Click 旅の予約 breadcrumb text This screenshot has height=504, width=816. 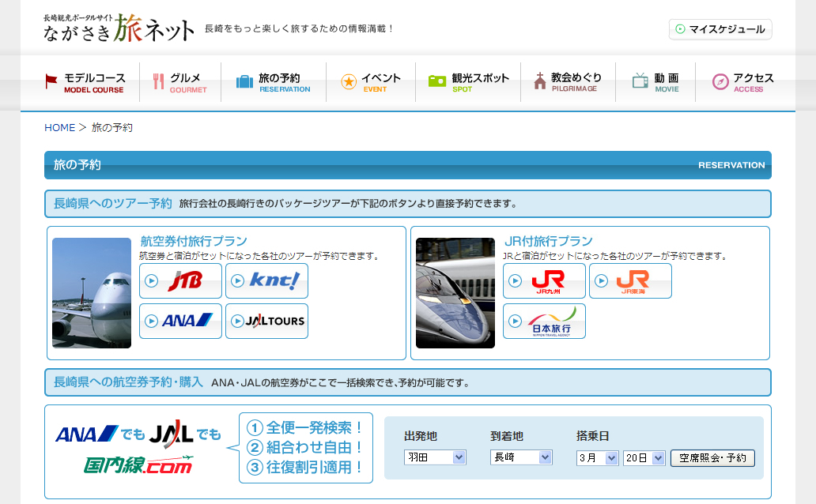112,127
